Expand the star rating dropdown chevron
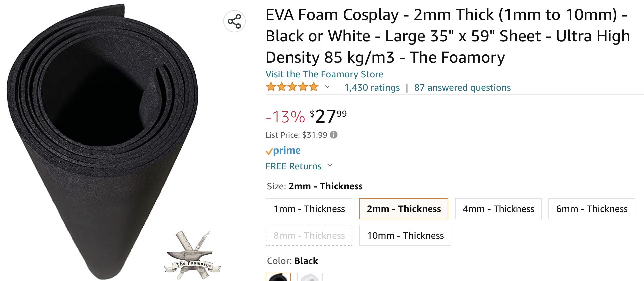 pos(327,87)
